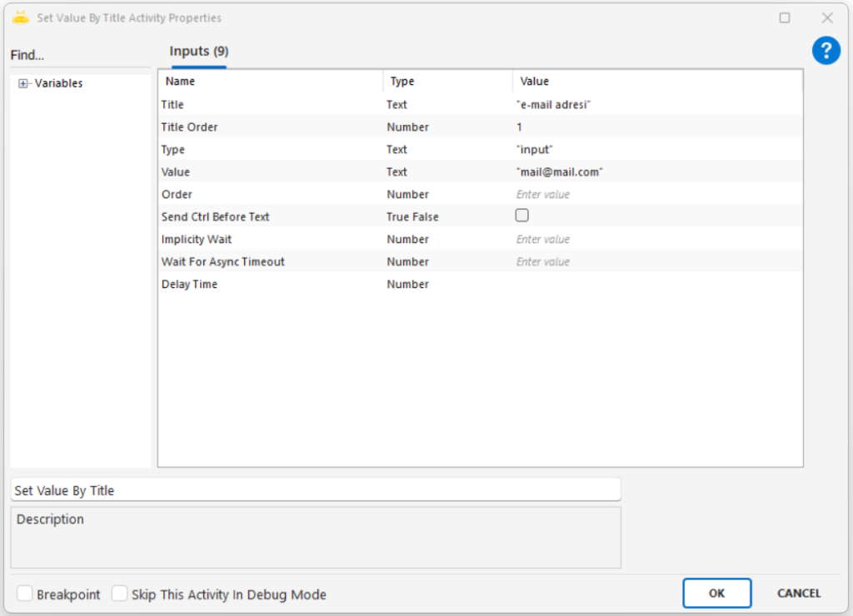Click into the Description text area
Screen dimensions: 853x616
coord(315,538)
